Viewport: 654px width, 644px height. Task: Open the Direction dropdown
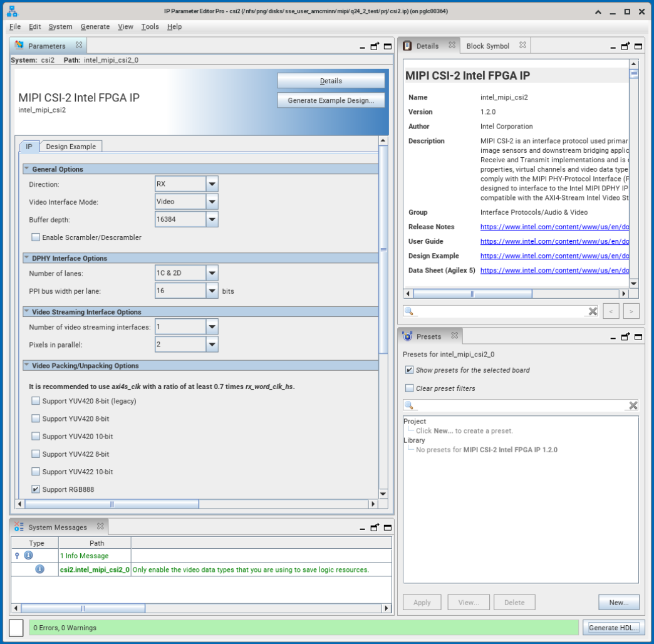click(x=212, y=184)
